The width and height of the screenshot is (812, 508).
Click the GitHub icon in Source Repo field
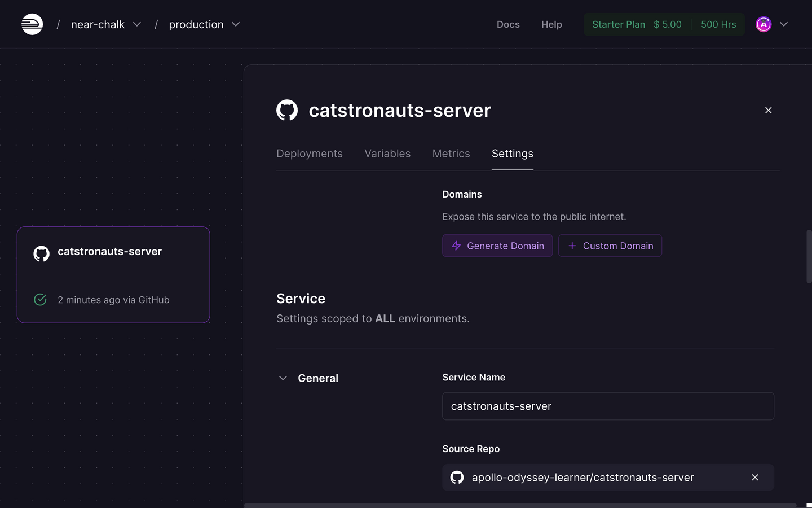click(x=457, y=478)
